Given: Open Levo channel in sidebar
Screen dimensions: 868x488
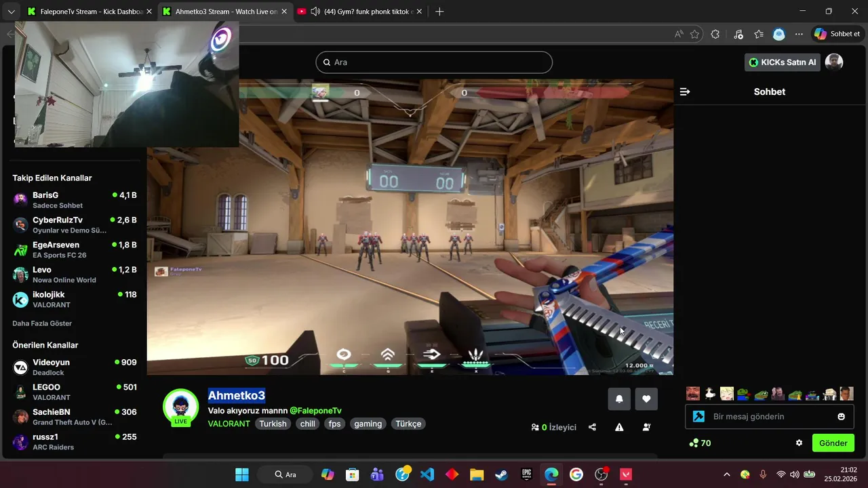Looking at the screenshot, I should [75, 274].
